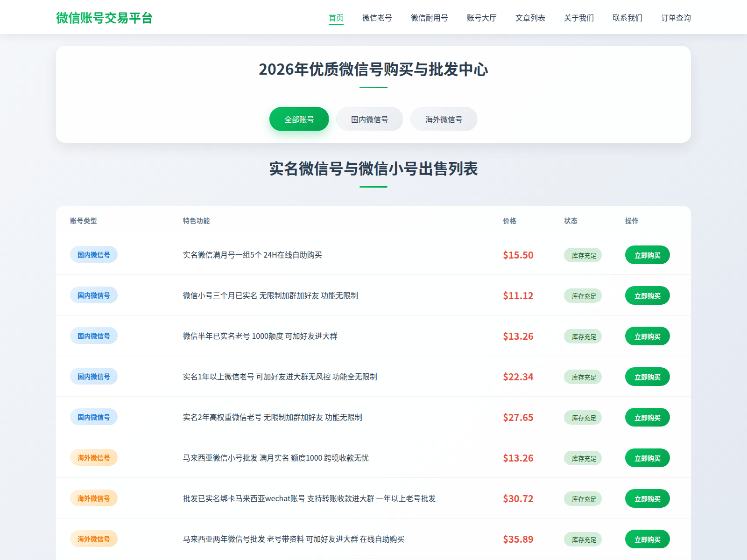The image size is (747, 560).
Task: Switch to the 海外微信号 filter tab
Action: 444,119
